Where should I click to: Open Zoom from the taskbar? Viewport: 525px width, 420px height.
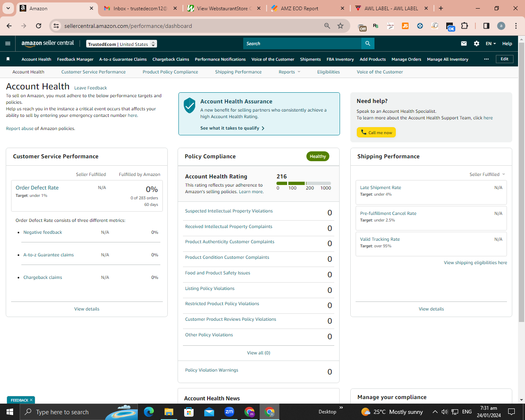pos(229,412)
